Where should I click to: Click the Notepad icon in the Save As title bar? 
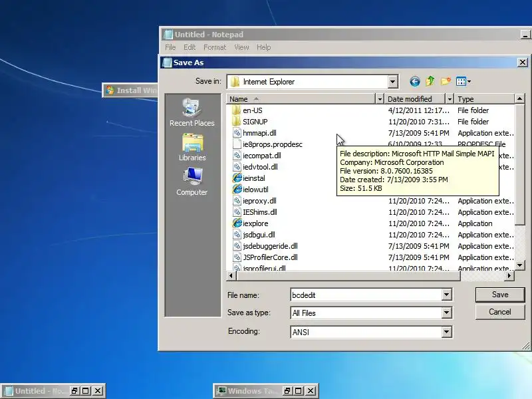tap(168, 63)
